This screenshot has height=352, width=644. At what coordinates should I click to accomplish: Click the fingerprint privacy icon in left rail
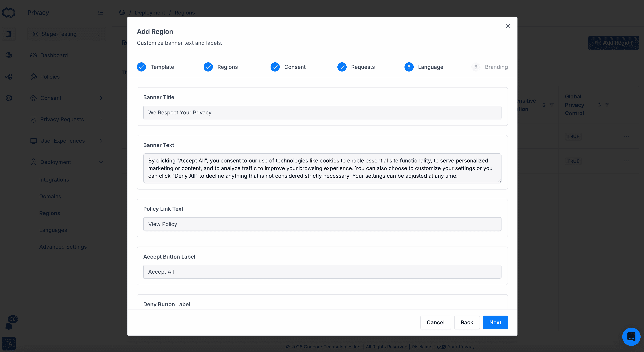tap(9, 55)
